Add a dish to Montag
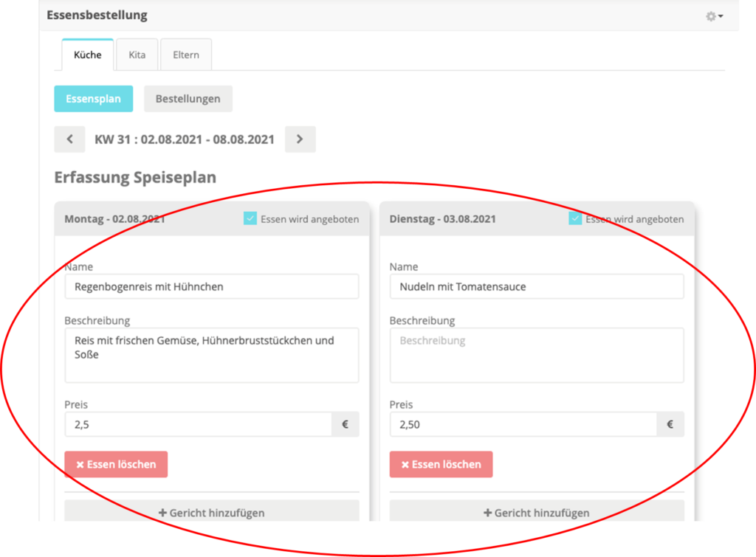Image resolution: width=756 pixels, height=557 pixels. coord(212,512)
